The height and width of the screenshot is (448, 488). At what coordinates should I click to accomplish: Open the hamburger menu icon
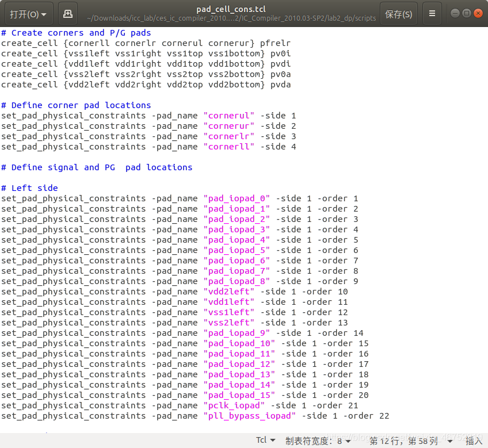432,14
